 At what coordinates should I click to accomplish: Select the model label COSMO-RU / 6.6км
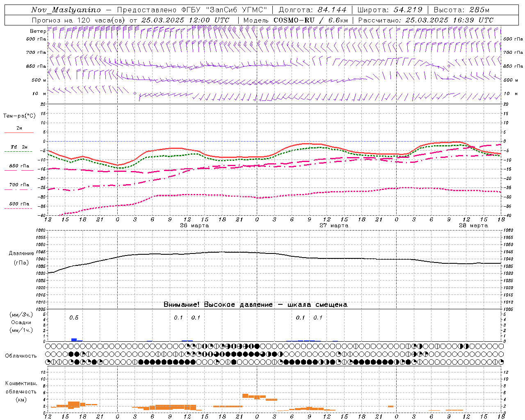point(310,20)
